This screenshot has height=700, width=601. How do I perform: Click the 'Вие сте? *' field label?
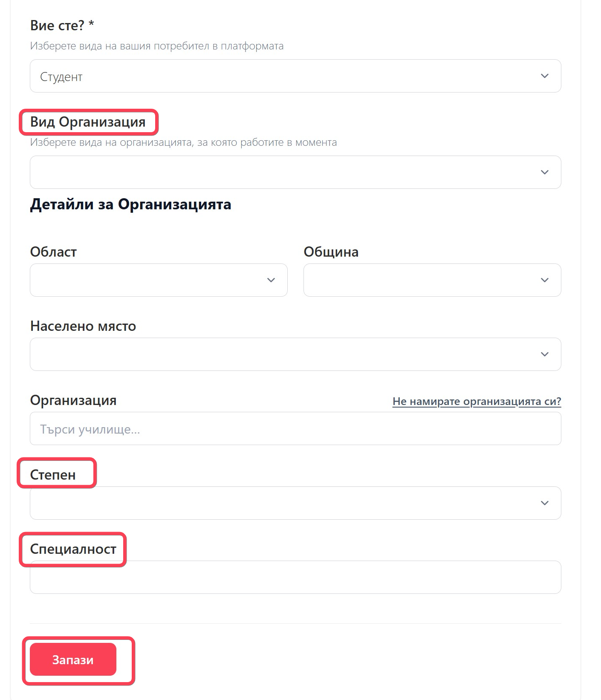62,26
